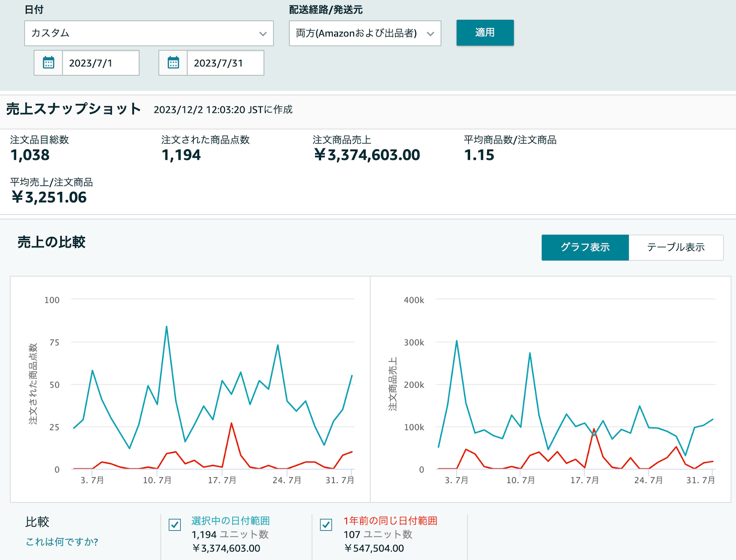Click the 注文商品売上 chart axis title
The image size is (736, 560).
(392, 384)
